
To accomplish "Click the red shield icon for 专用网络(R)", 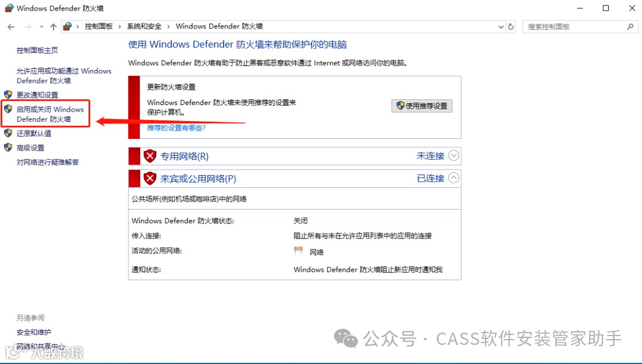I will click(150, 156).
